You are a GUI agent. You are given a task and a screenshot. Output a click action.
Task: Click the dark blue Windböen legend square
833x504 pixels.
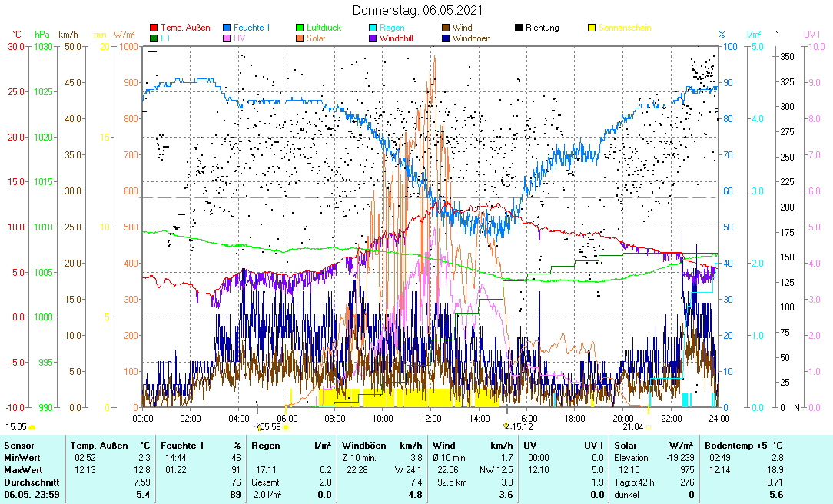pos(446,38)
